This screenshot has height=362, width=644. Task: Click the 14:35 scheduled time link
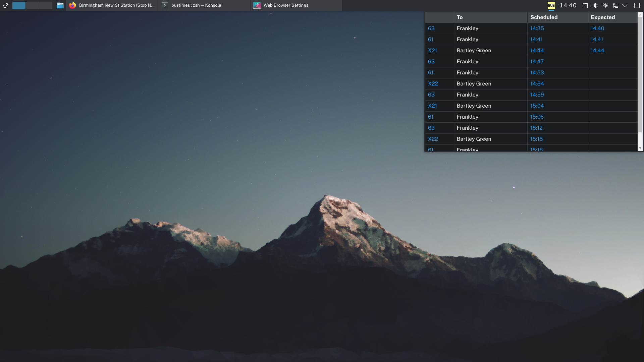tap(537, 28)
